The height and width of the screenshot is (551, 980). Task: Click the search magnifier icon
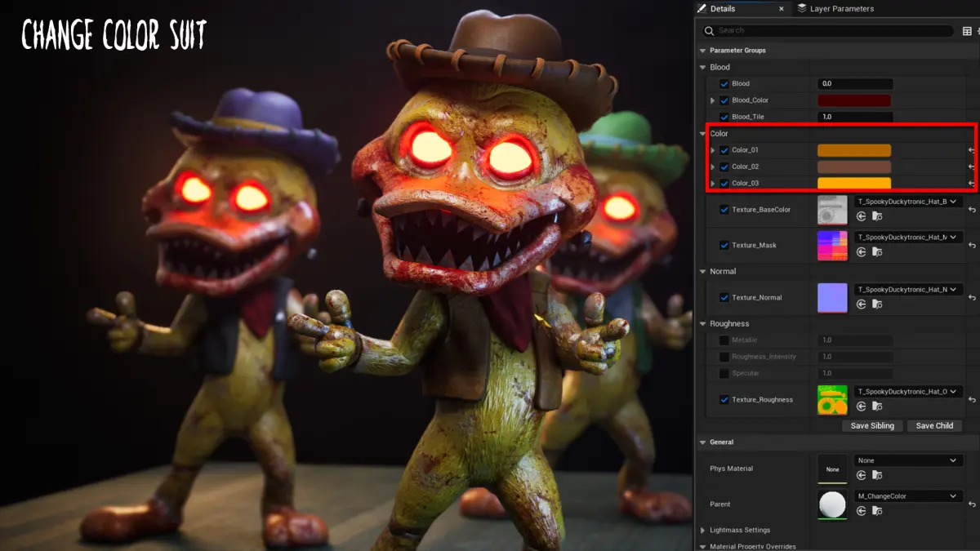pos(710,31)
